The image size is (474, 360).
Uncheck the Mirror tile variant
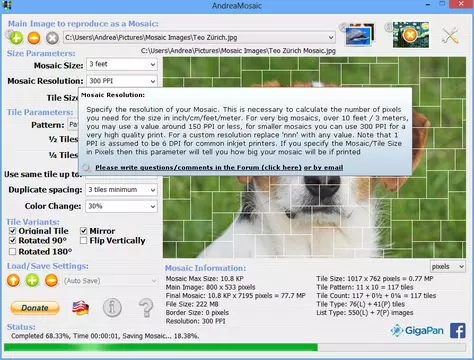tap(84, 231)
